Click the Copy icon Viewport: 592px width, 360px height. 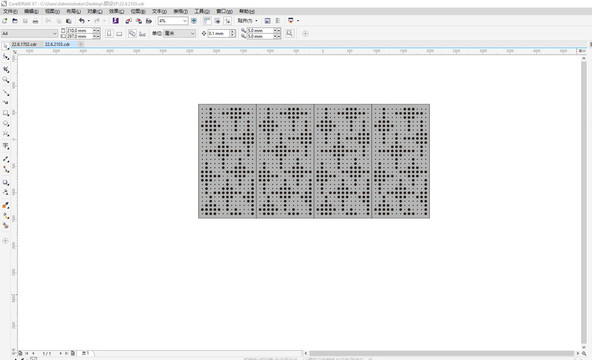(x=59, y=21)
